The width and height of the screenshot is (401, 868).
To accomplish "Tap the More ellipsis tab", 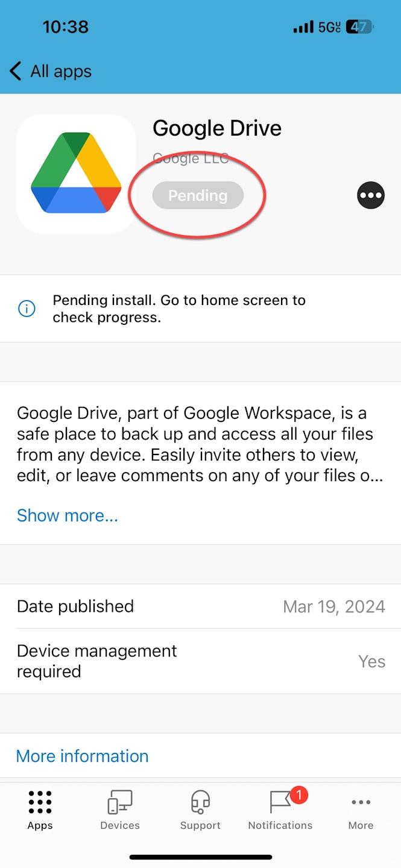I will [x=361, y=810].
